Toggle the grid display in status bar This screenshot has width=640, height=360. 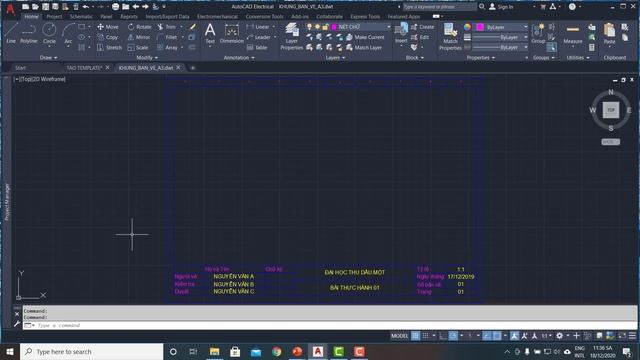[x=416, y=336]
